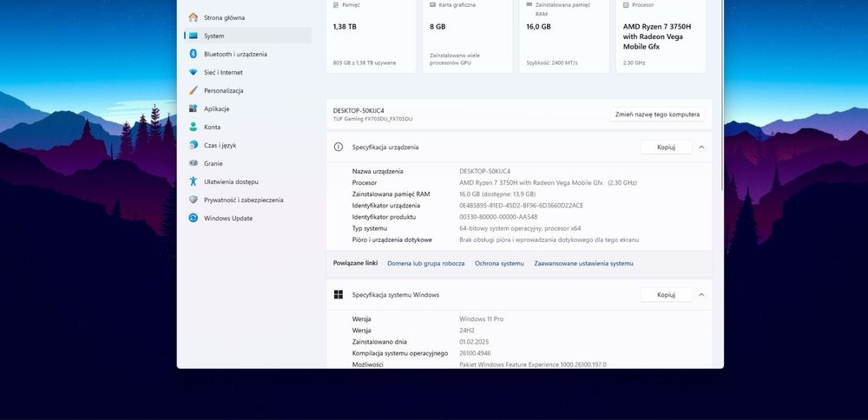Click the Prywatność i zabezpieczenia shield icon

pyautogui.click(x=194, y=200)
